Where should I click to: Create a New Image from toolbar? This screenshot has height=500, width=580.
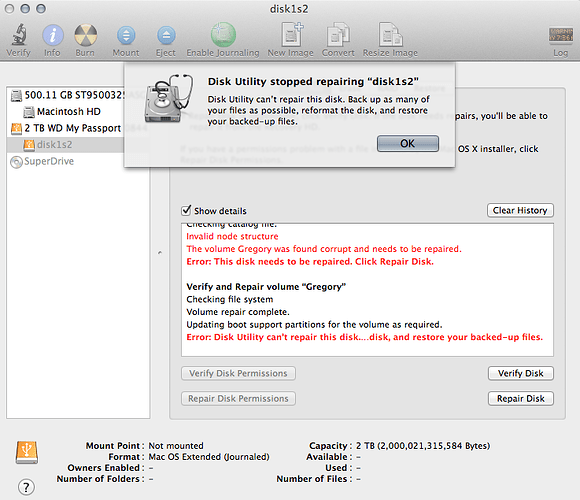coord(291,34)
